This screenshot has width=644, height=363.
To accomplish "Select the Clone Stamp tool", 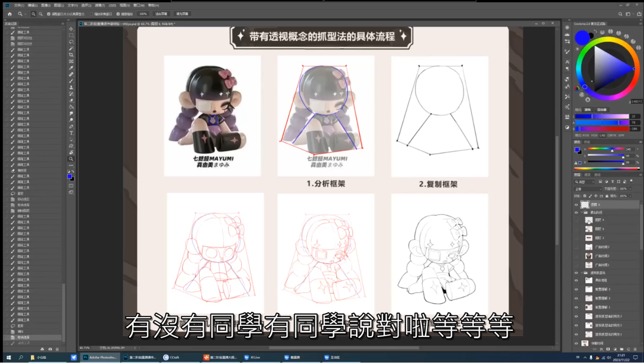I will 71,87.
